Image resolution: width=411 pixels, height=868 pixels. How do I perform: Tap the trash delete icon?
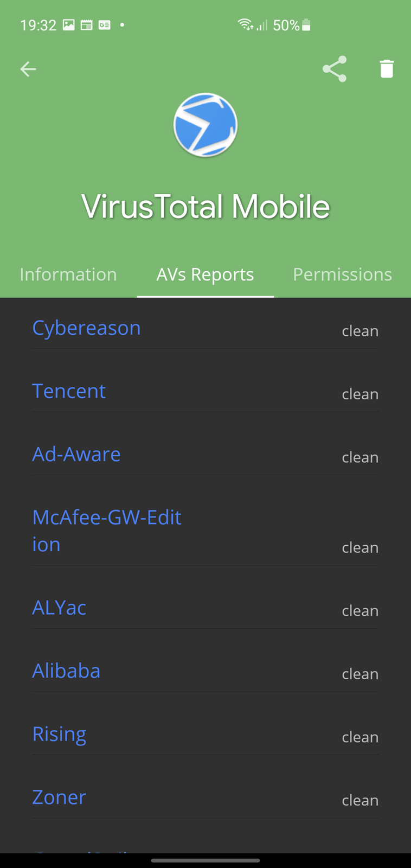coord(387,69)
